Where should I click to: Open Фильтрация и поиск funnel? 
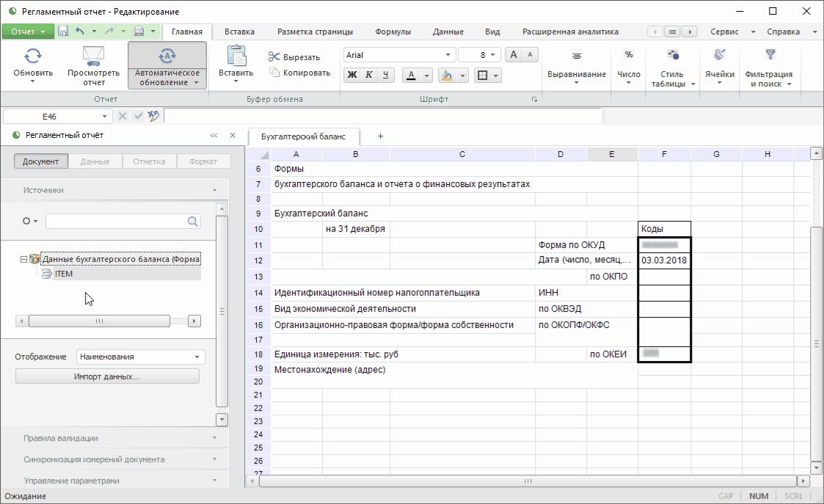[770, 55]
